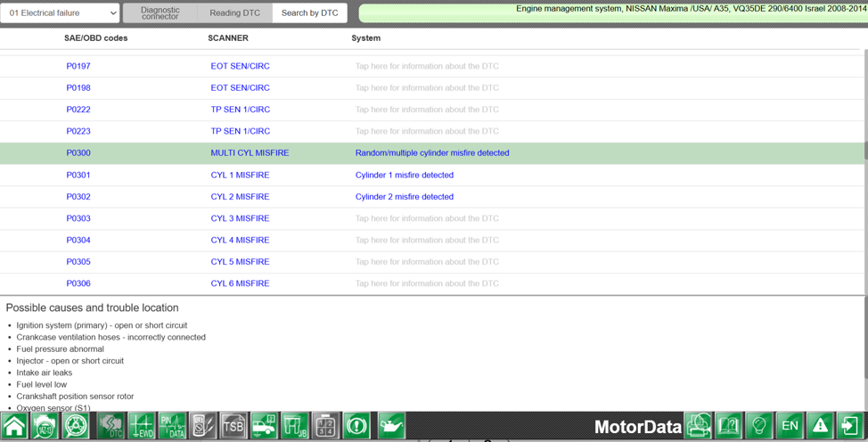Click the 'SCANNER' column header
Screen dimensions: 868x442
tap(228, 38)
